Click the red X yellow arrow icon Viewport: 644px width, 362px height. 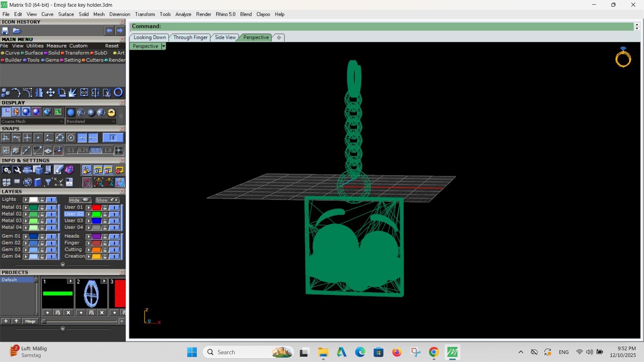point(119,170)
